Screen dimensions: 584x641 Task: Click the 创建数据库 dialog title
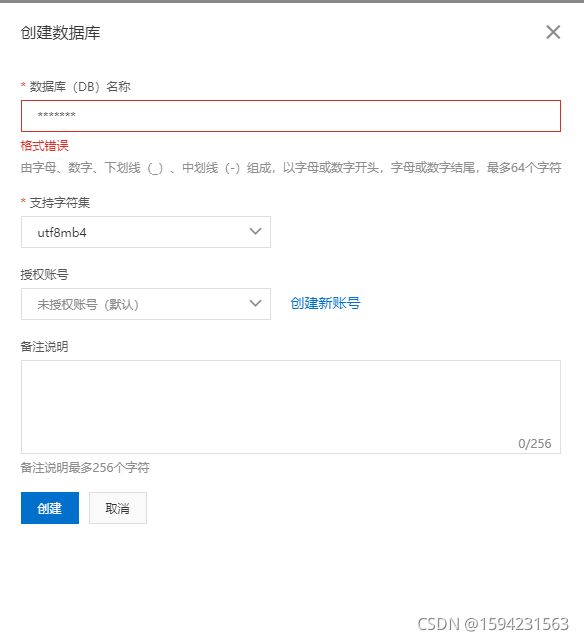pyautogui.click(x=60, y=33)
